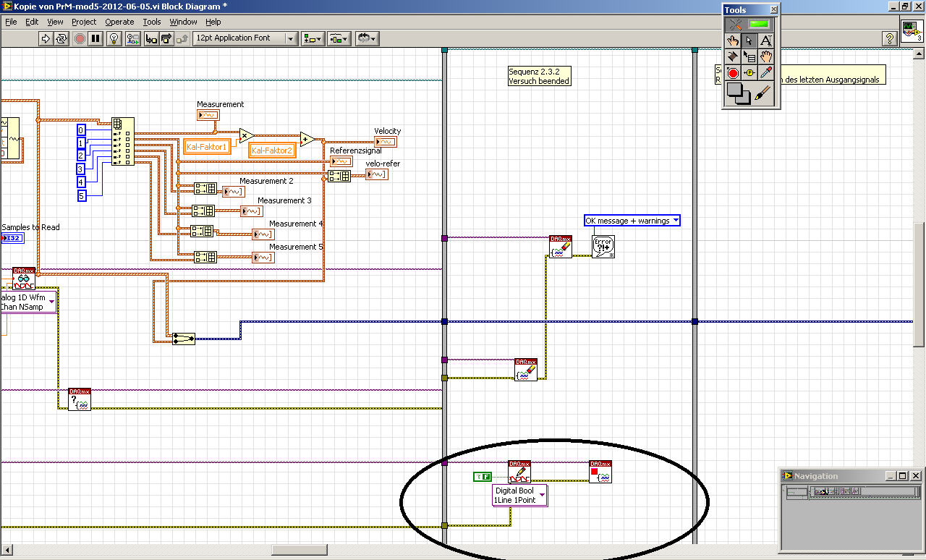
Task: Click the vertical scrollbar up arrow
Action: click(x=920, y=54)
